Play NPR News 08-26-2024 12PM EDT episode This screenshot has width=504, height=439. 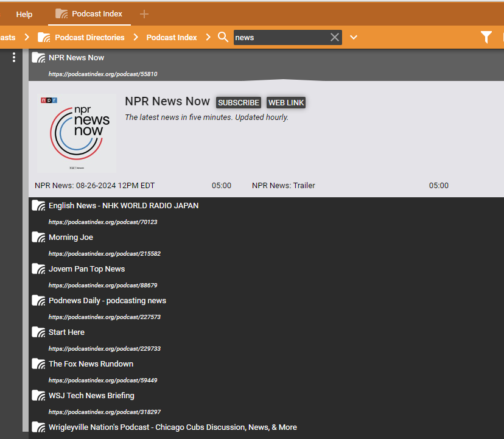pyautogui.click(x=95, y=186)
